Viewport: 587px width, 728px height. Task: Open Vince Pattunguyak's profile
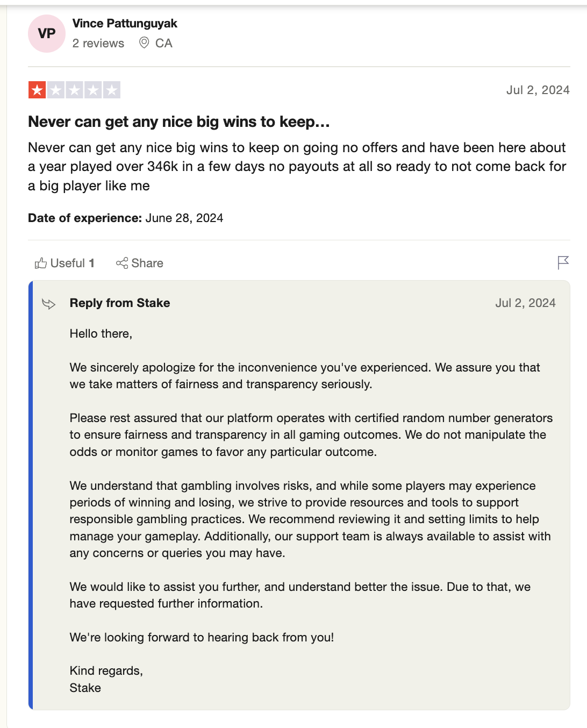coord(124,23)
